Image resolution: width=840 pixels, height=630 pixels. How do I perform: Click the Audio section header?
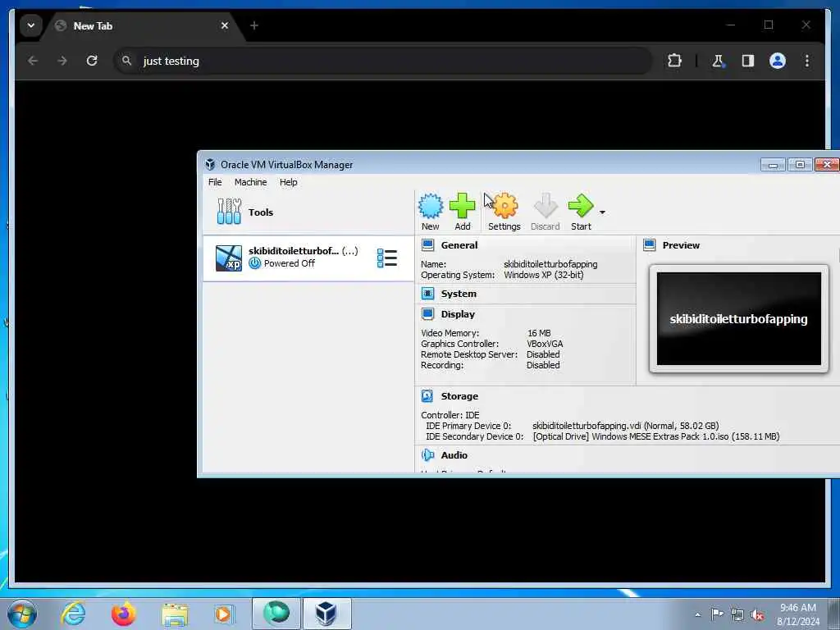click(x=454, y=455)
